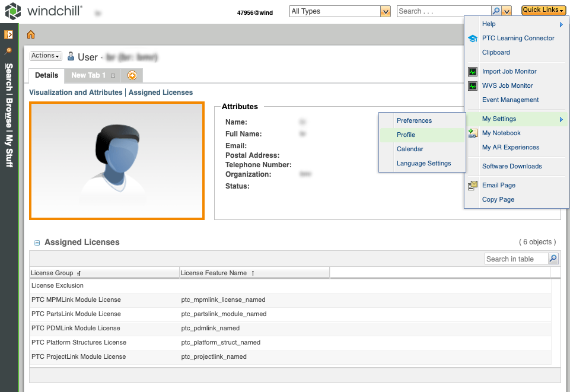Select PTC MPMLink Module License row
Viewport: 570px width, 392px height.
[x=290, y=300]
